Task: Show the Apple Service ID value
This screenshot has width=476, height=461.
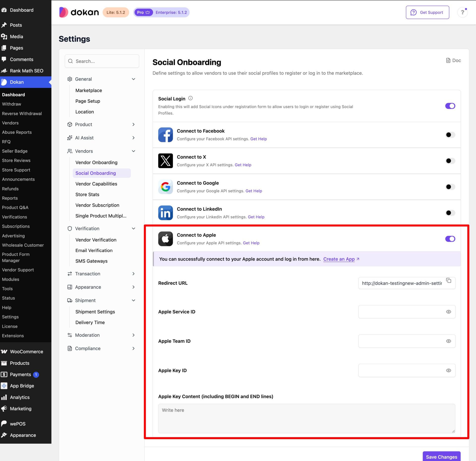Action: click(x=448, y=312)
